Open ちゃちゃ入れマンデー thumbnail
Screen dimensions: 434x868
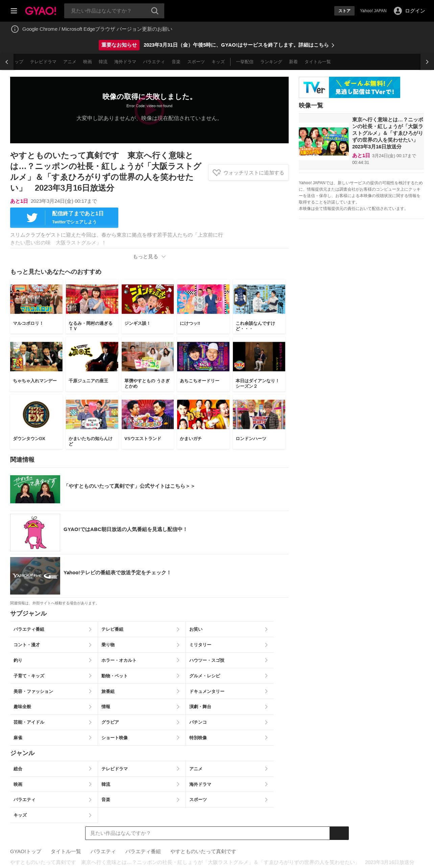[x=36, y=357]
